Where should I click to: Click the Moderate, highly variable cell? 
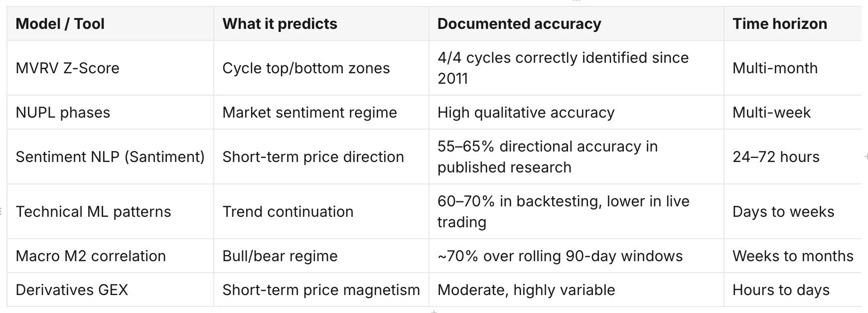click(577, 290)
